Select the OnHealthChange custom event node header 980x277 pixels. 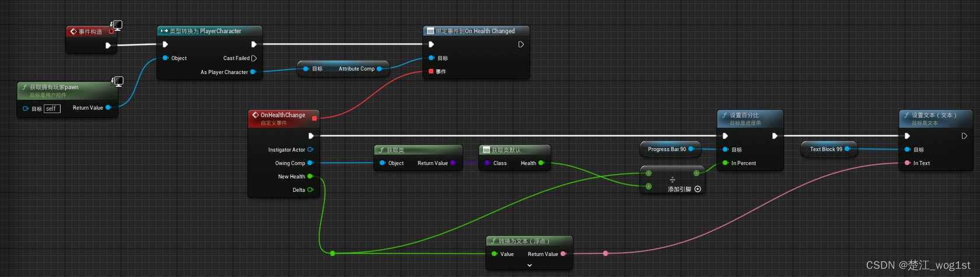pos(284,118)
